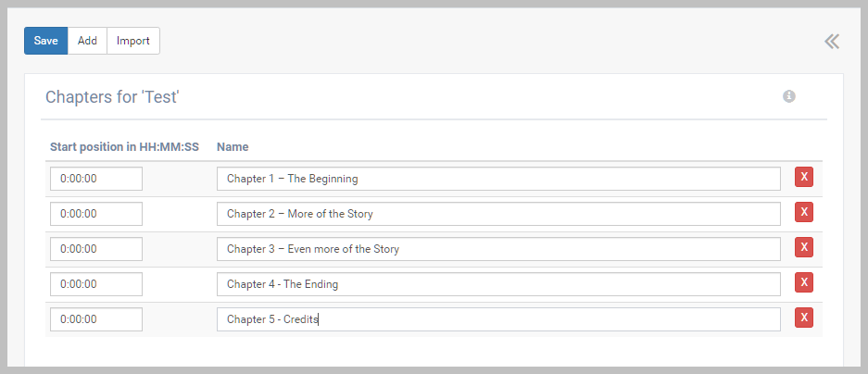Select Chapter 3 start position input
Screen dimensions: 868x374
coord(96,249)
